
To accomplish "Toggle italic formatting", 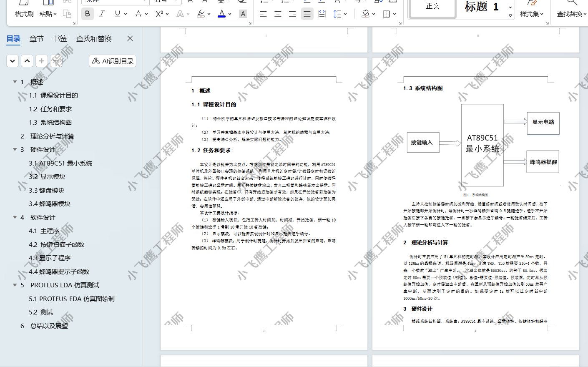I will [x=102, y=14].
